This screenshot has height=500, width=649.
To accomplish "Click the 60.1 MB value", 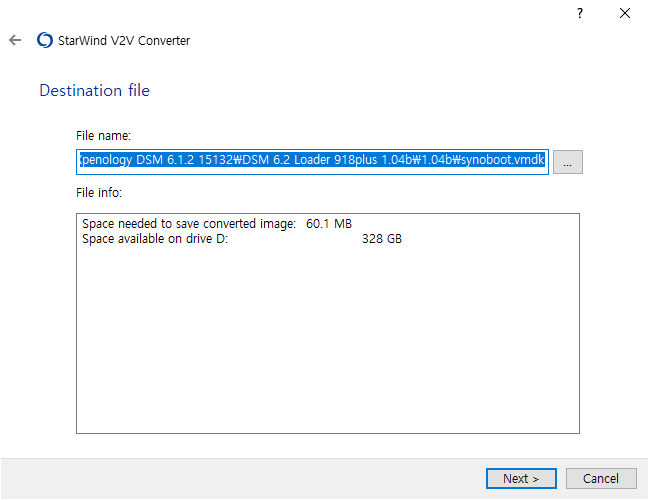I will point(329,224).
